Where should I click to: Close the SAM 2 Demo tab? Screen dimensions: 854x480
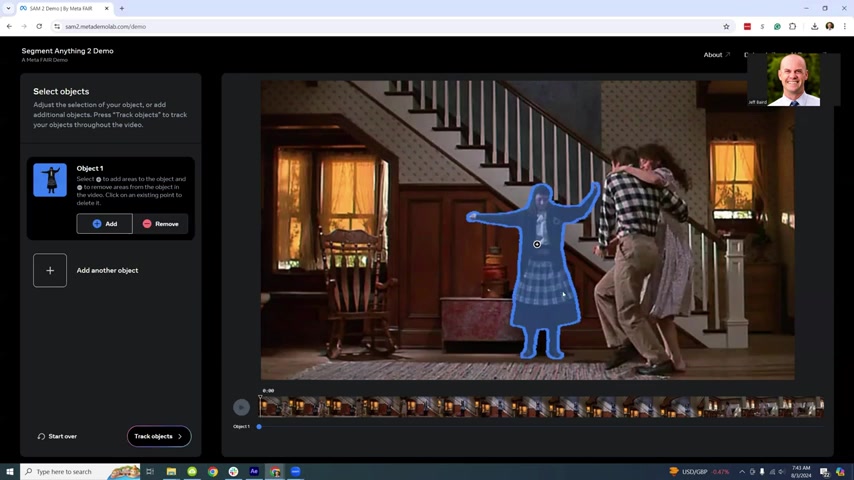107,9
